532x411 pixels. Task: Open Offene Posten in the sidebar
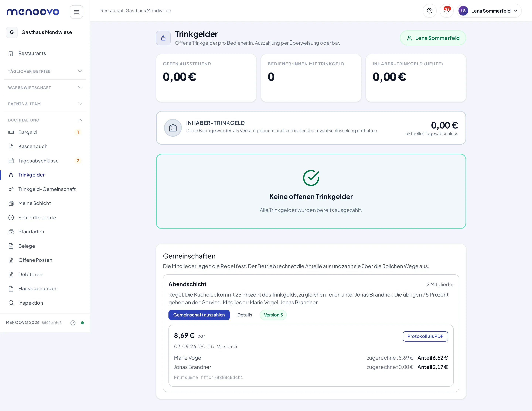point(45,260)
